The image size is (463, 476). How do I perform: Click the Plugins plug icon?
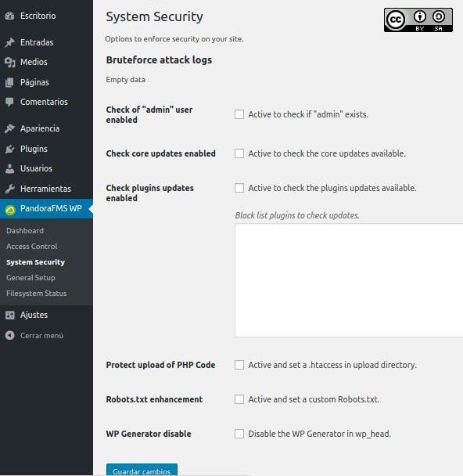tap(9, 149)
